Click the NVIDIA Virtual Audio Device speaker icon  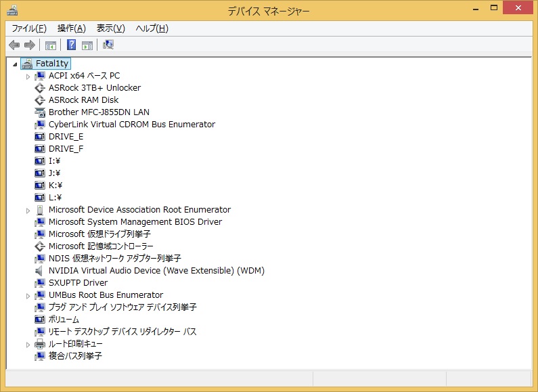pyautogui.click(x=39, y=271)
